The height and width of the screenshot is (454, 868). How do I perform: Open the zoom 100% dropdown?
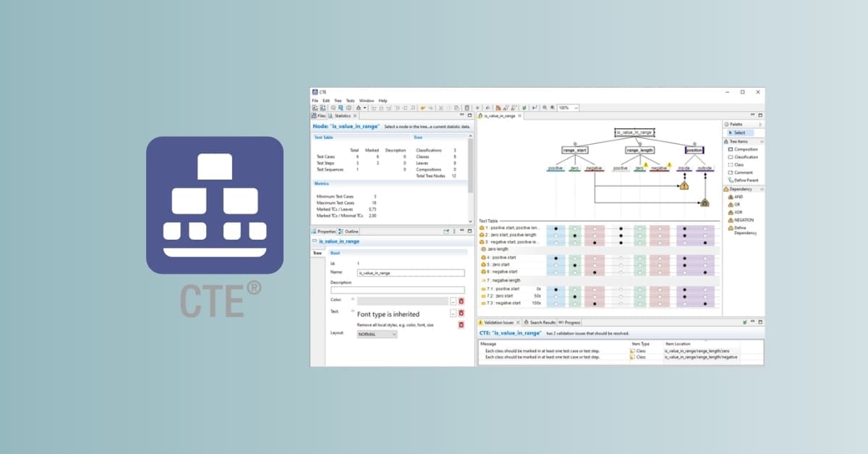click(576, 107)
